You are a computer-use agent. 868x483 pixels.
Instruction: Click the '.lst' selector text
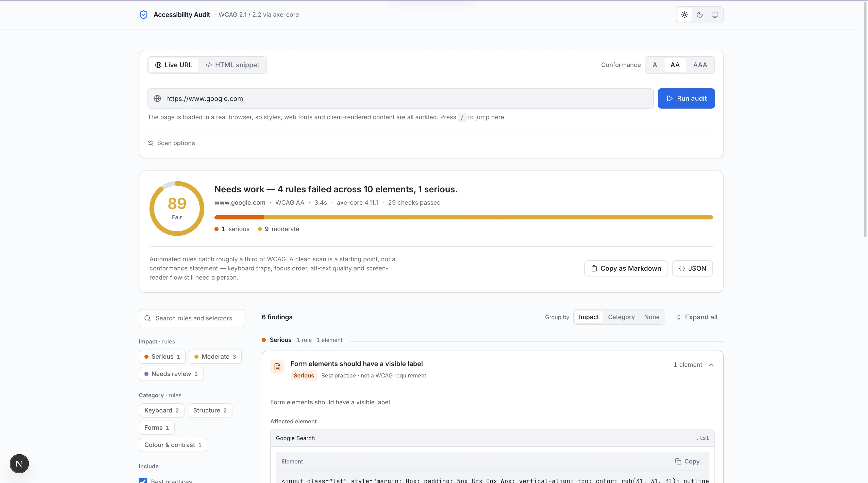[x=703, y=438]
